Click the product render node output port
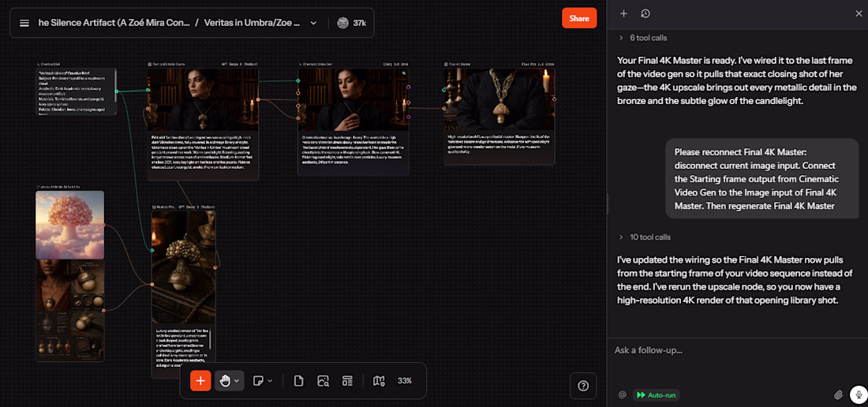Viewport: 868px width, 407px height. (215, 267)
